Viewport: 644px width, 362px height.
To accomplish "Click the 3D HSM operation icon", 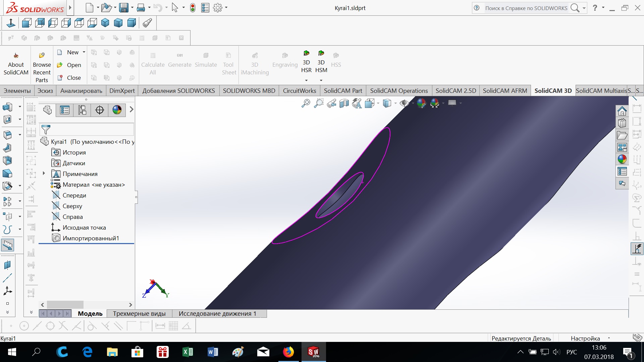I will tap(321, 54).
